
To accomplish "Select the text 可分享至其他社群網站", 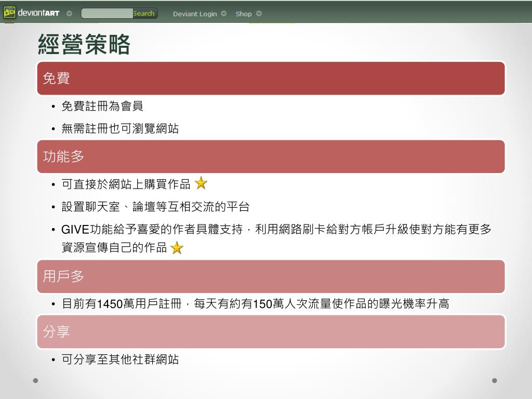I will coord(120,360).
